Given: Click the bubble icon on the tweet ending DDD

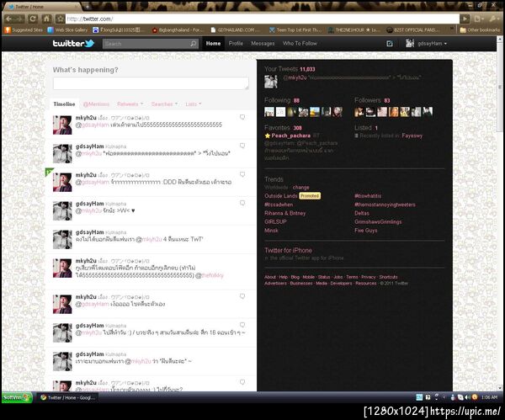Looking at the screenshot, I should (x=242, y=174).
